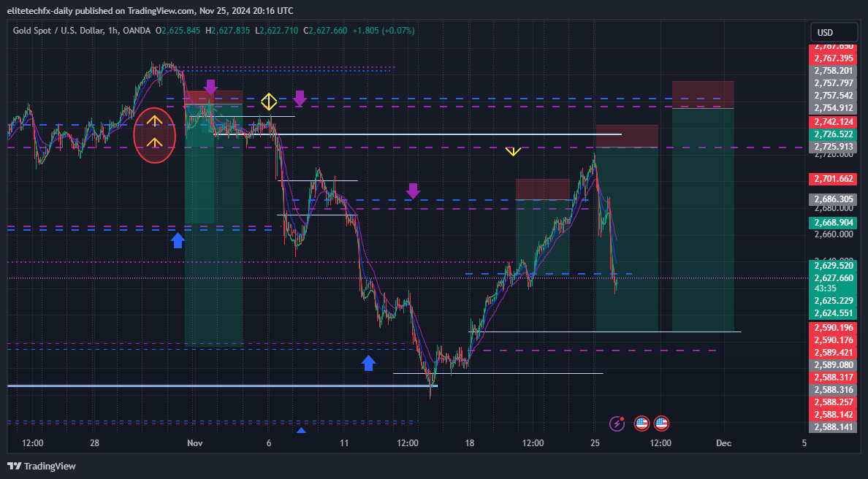Click the 25 date on time axis
This screenshot has width=868, height=479.
pyautogui.click(x=595, y=443)
